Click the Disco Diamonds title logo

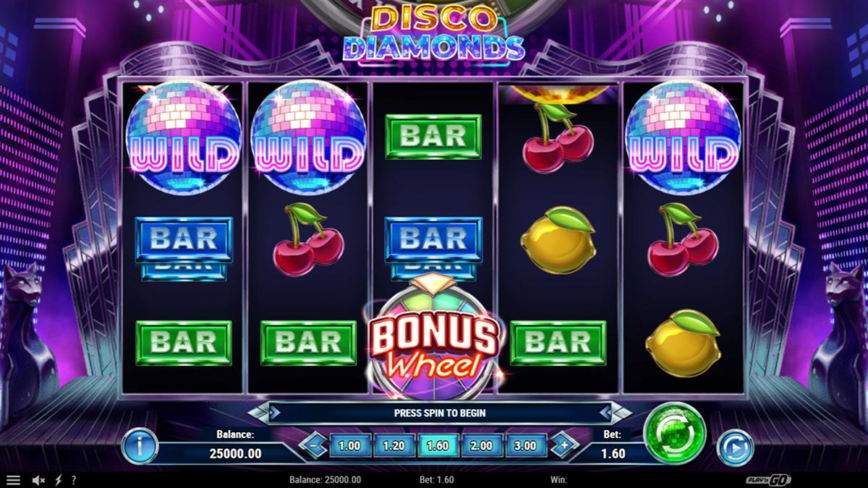[434, 34]
